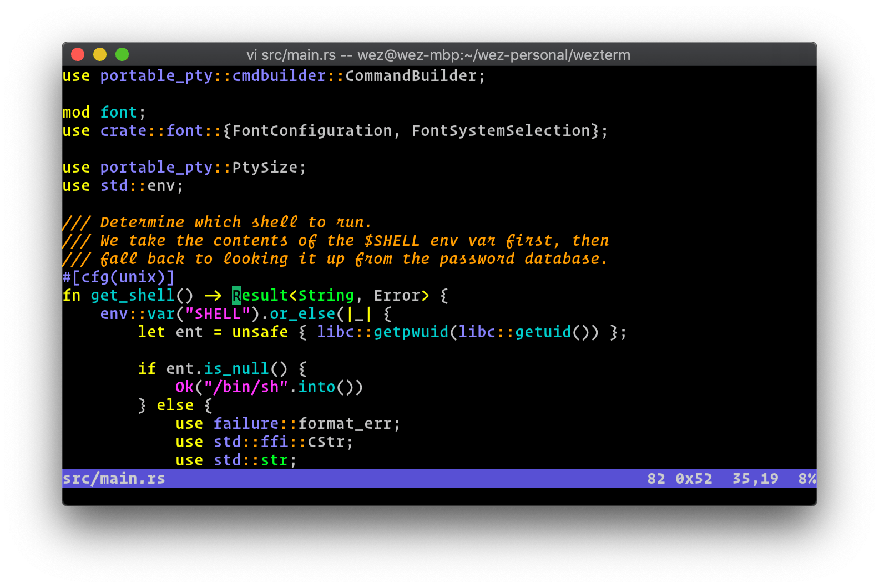Image resolution: width=879 pixels, height=588 pixels.
Task: Click the 'else' keyword
Action: pos(175,405)
